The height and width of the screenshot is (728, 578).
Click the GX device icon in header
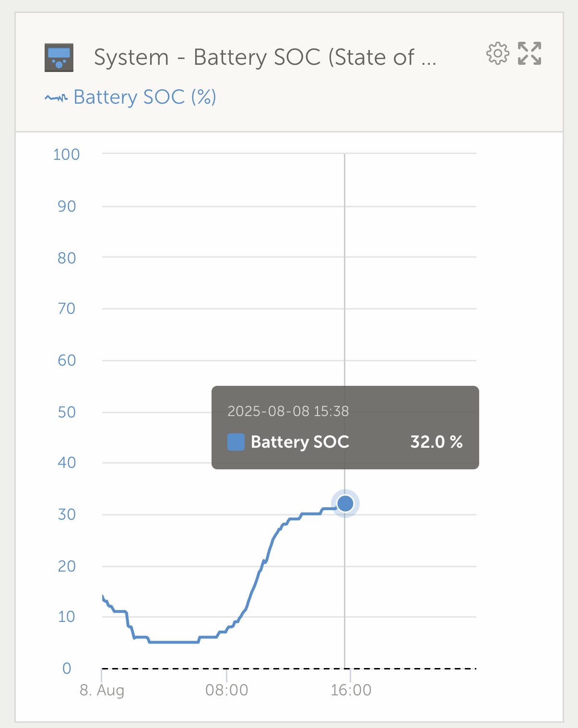pos(59,58)
